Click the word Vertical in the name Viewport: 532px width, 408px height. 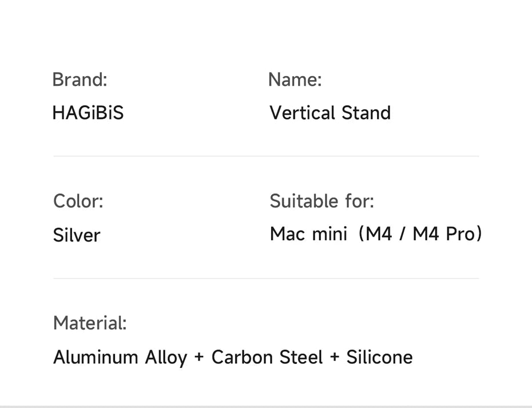click(x=303, y=113)
